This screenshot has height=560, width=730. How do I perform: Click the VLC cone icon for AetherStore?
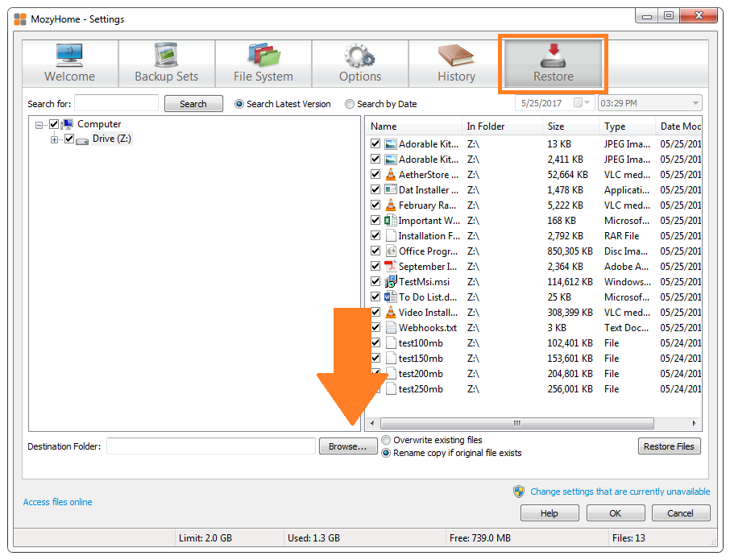tap(391, 174)
